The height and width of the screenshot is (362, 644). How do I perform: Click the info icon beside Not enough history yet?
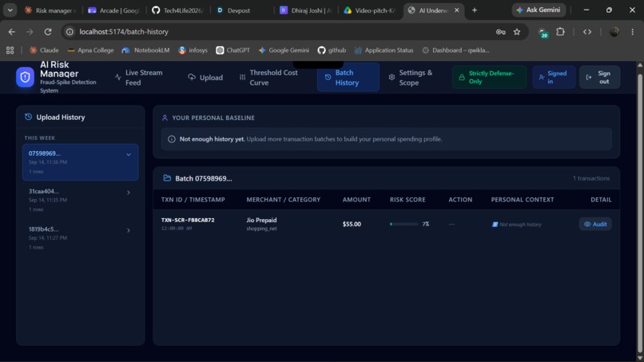[x=172, y=139]
